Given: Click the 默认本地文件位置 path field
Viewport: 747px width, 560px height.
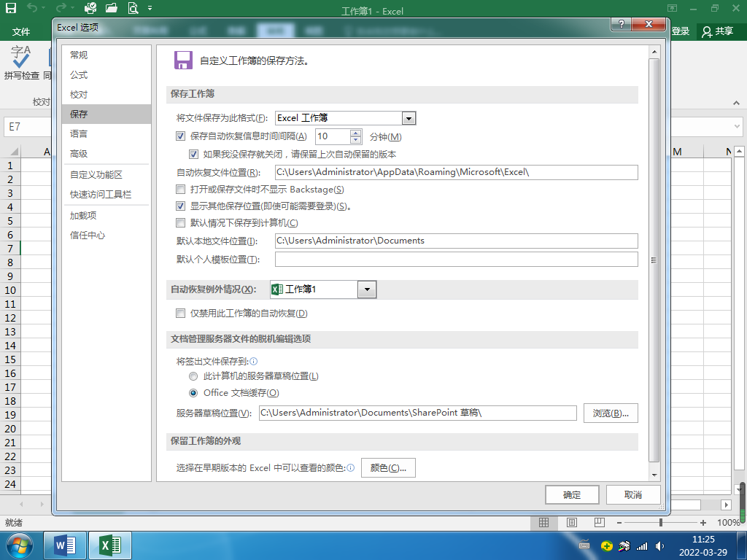Looking at the screenshot, I should pyautogui.click(x=457, y=241).
